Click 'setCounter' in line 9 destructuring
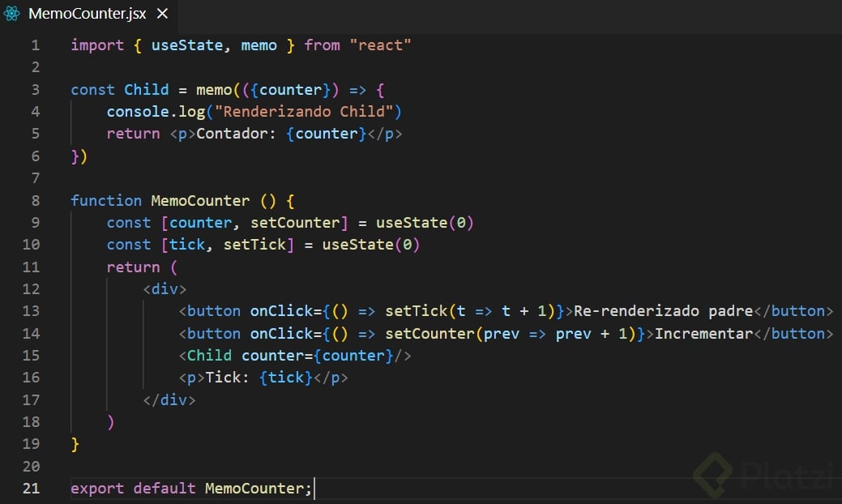This screenshot has width=842, height=504. tap(295, 223)
